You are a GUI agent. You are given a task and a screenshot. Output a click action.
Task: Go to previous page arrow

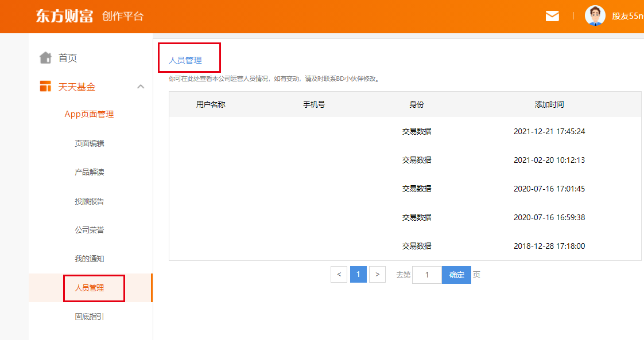click(339, 275)
